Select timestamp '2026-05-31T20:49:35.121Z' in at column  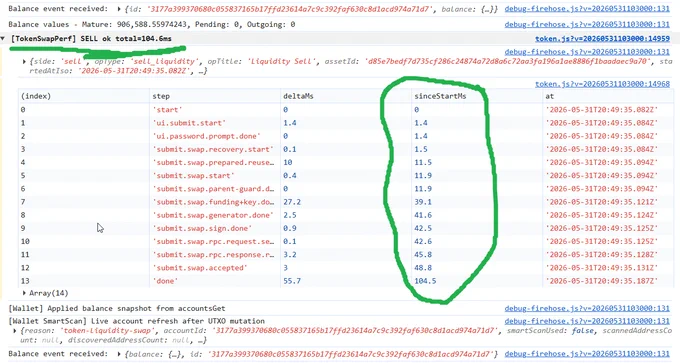point(602,202)
